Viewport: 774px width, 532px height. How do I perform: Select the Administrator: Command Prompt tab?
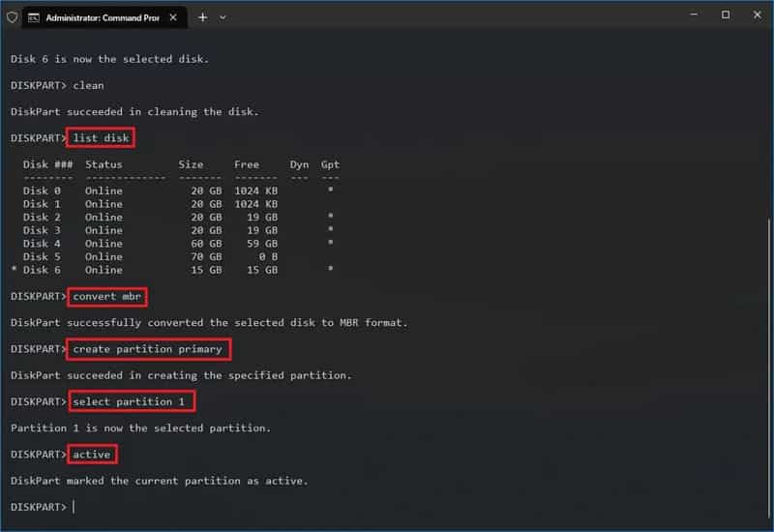click(x=102, y=16)
